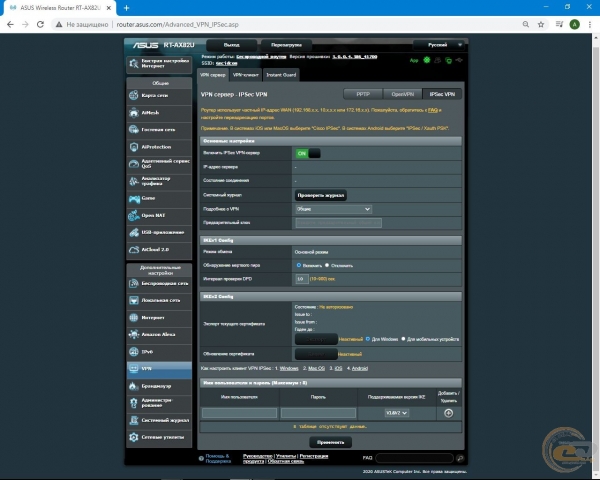
Task: Open Amazon Alexa in the sidebar
Action: [x=159, y=335]
